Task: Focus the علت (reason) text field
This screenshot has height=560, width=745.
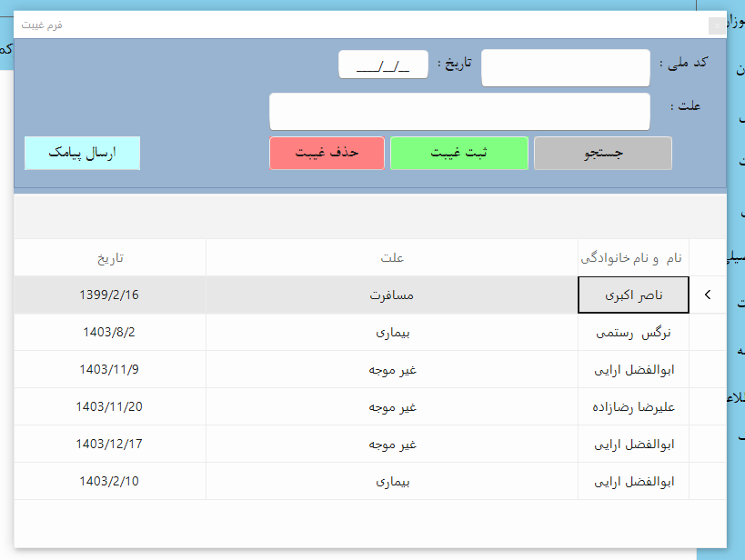Action: click(459, 112)
